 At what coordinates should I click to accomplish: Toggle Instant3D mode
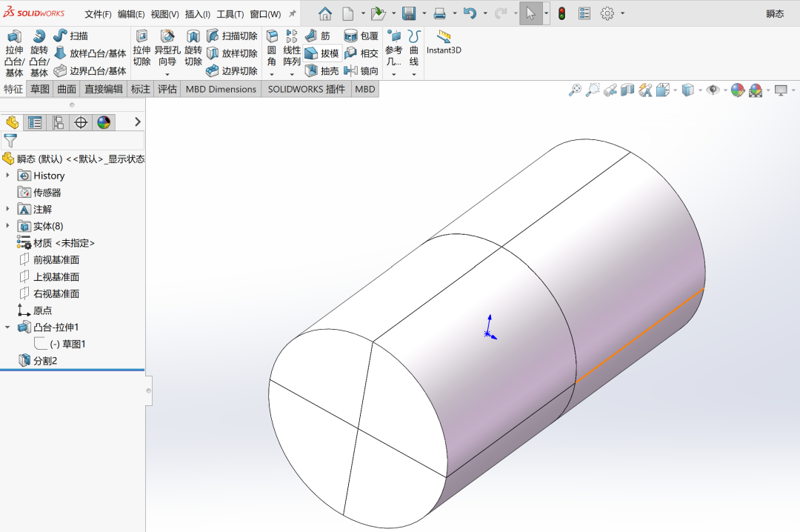444,42
